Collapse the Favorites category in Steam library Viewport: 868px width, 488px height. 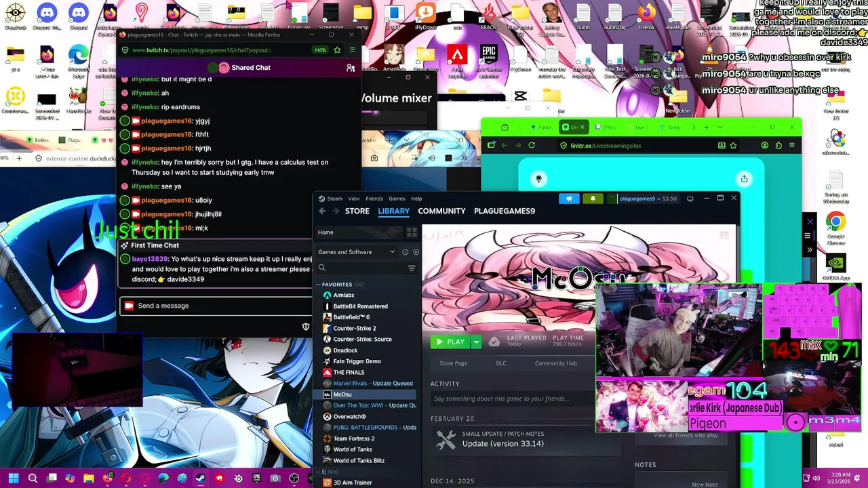click(318, 285)
